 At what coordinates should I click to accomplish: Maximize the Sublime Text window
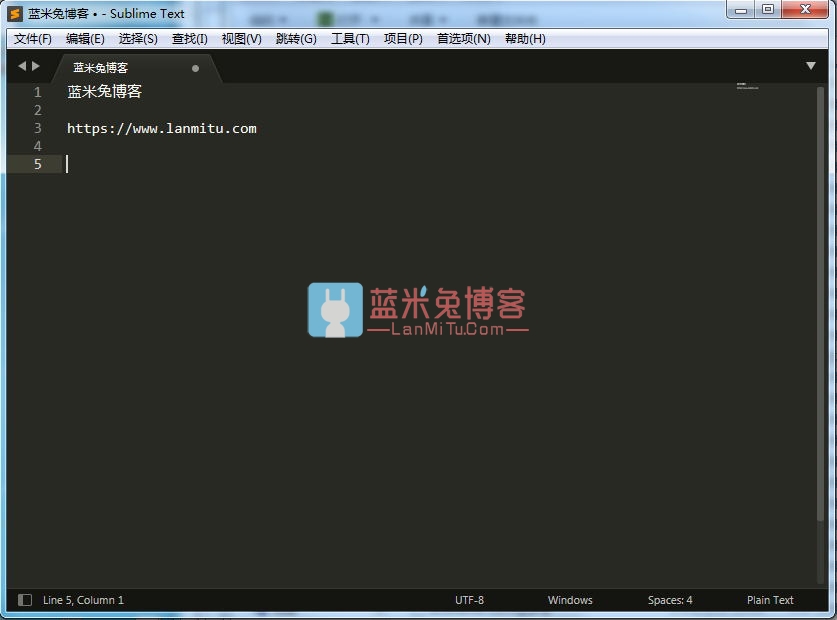[768, 10]
